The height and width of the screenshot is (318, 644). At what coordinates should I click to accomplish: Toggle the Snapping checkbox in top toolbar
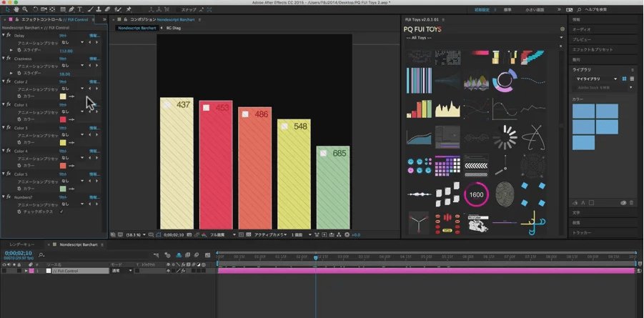pyautogui.click(x=178, y=9)
